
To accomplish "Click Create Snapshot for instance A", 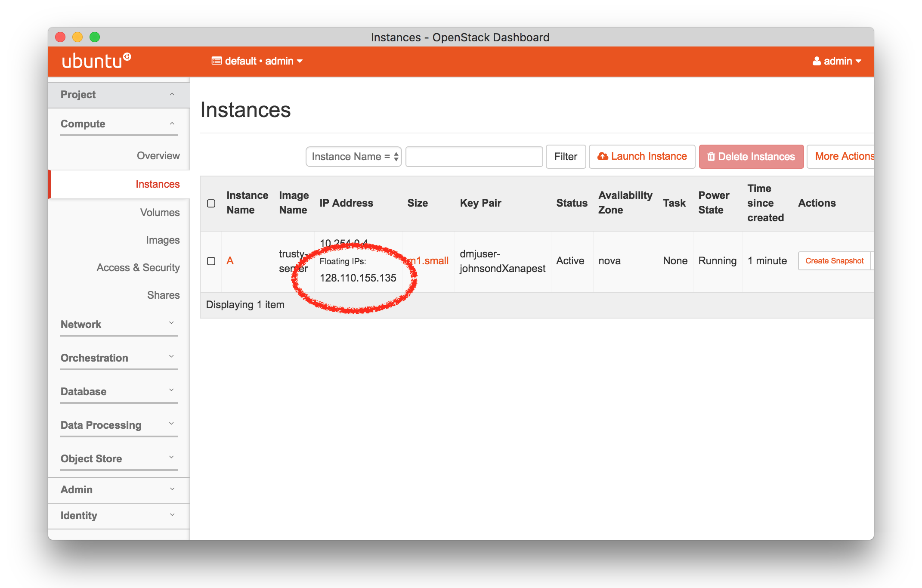I will 834,261.
